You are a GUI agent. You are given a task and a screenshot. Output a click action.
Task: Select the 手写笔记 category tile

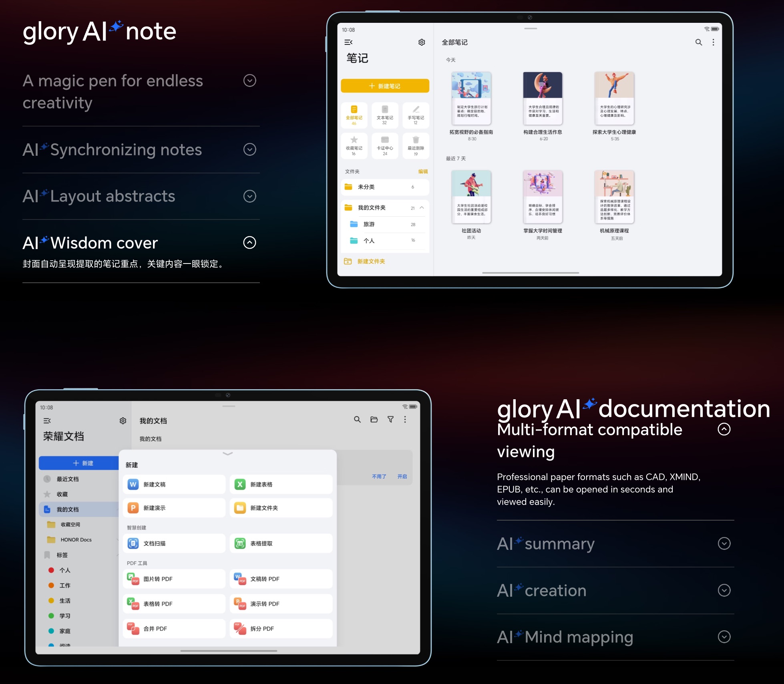(416, 115)
